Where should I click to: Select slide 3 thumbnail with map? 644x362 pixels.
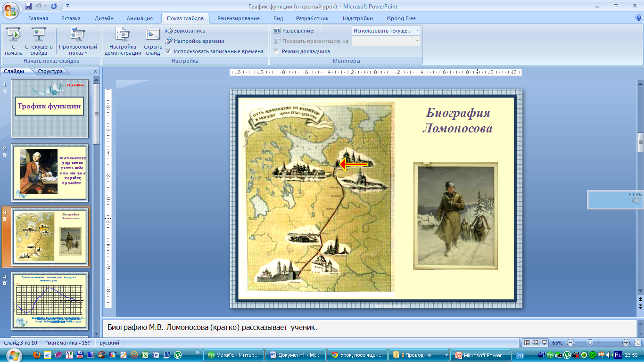50,236
